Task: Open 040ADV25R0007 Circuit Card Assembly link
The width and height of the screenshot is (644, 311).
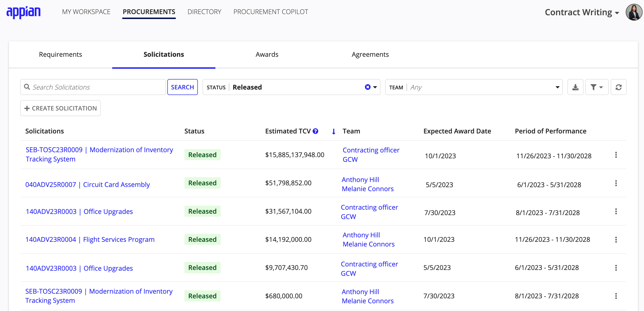Action: [x=88, y=184]
